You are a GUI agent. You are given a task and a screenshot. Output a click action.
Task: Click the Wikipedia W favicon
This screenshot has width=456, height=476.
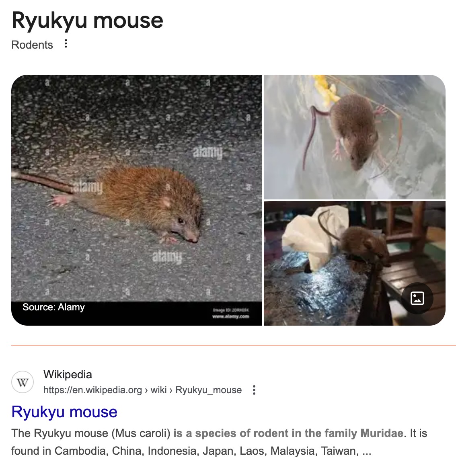[23, 382]
